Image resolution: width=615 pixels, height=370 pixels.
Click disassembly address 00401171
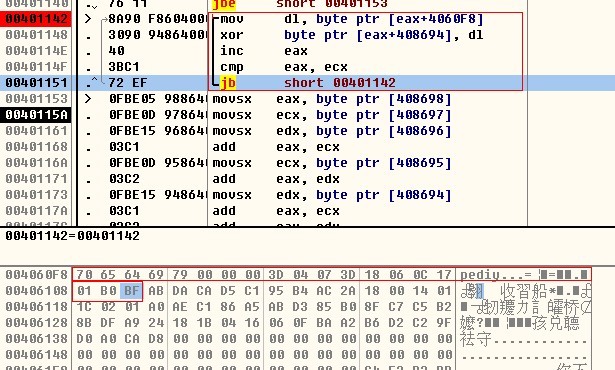click(36, 179)
